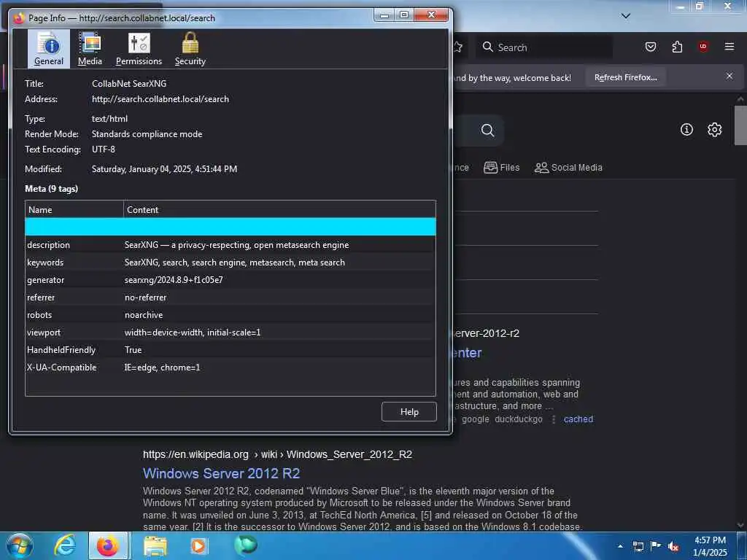
Task: Click the Help button in Page Info
Action: 409,412
